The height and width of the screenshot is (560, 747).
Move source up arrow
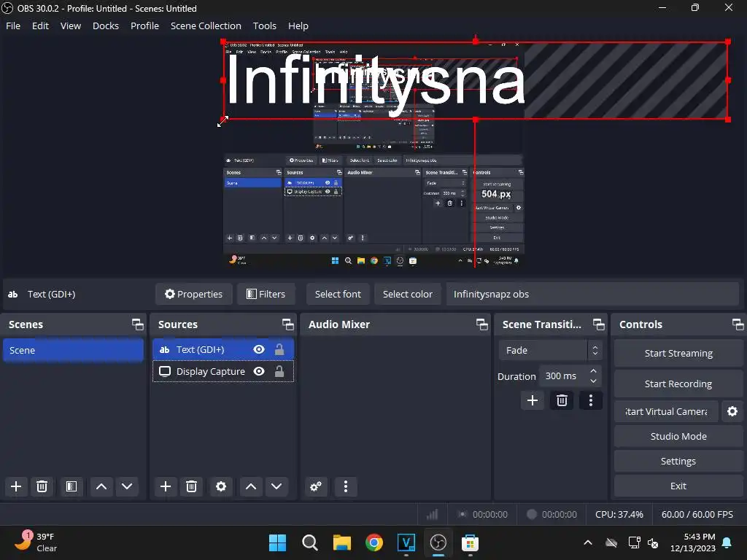[251, 486]
